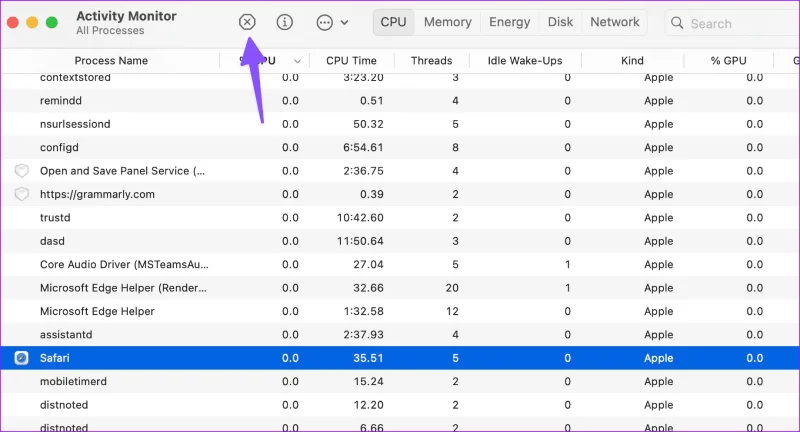
Task: Click CPU time 10:42.60 for trustd
Action: (x=360, y=218)
